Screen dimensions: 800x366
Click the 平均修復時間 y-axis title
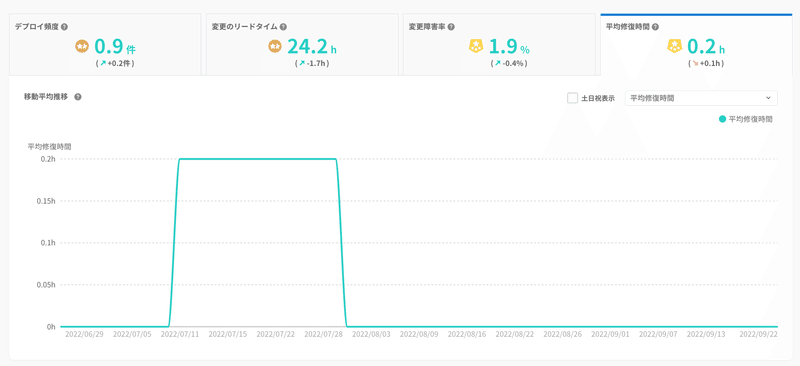tap(49, 147)
